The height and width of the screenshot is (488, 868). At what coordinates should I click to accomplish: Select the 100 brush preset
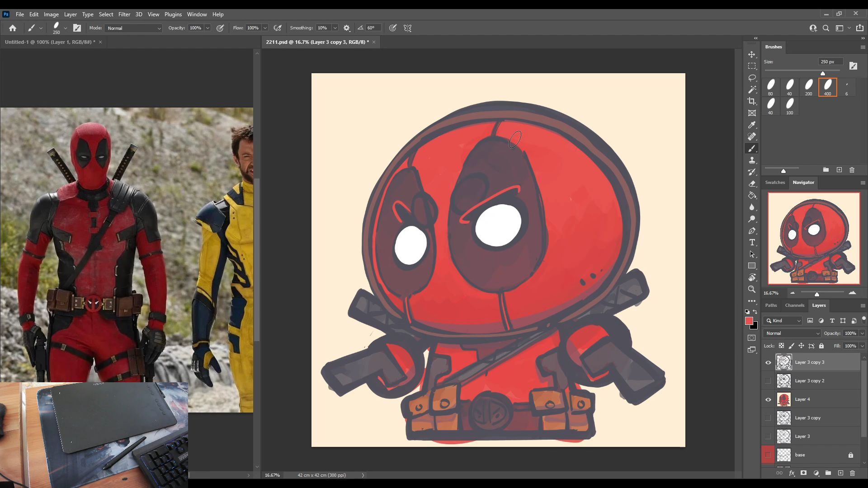click(x=790, y=106)
